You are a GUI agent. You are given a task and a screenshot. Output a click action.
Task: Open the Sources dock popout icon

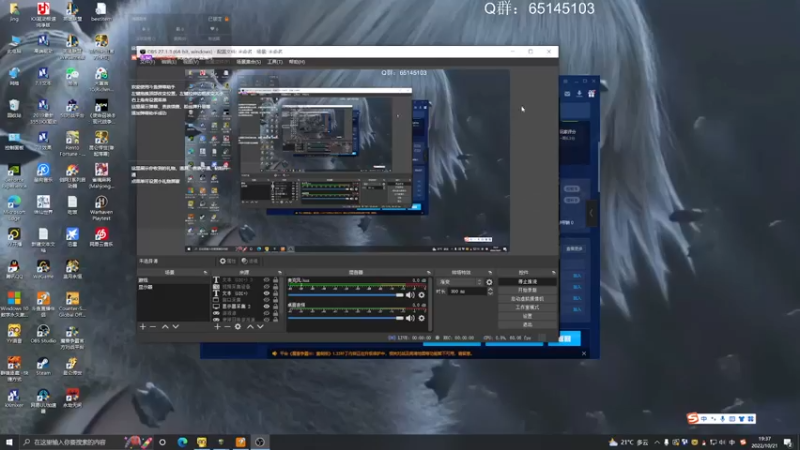point(280,272)
